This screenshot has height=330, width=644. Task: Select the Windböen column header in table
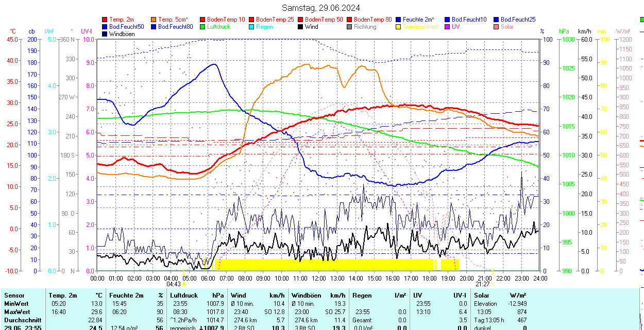306,296
